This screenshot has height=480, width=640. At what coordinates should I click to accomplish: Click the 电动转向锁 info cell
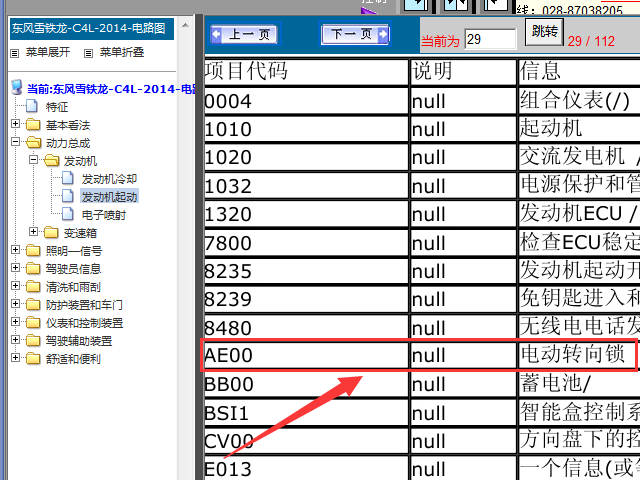coord(578,355)
